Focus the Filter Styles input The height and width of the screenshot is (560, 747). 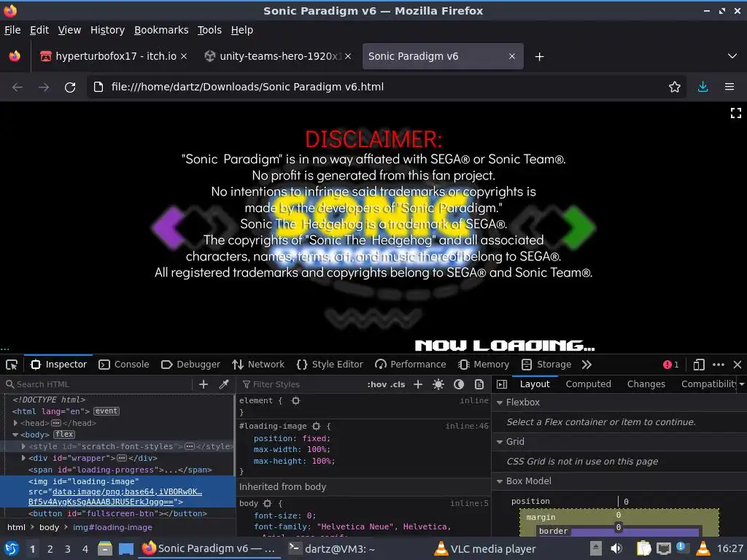click(x=301, y=384)
